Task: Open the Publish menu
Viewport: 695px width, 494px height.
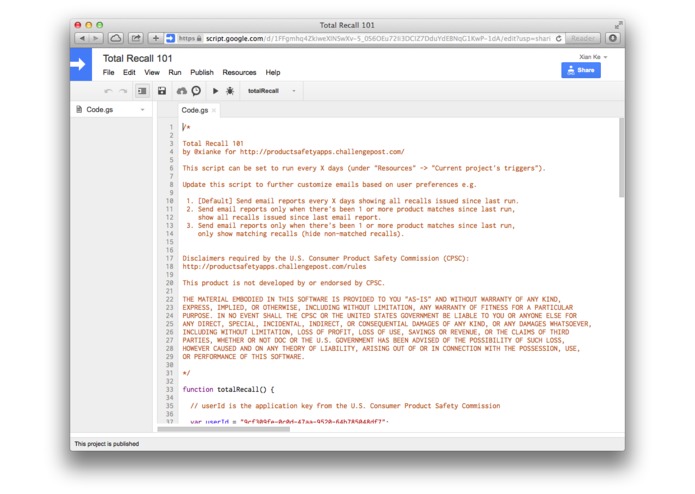Action: (202, 72)
